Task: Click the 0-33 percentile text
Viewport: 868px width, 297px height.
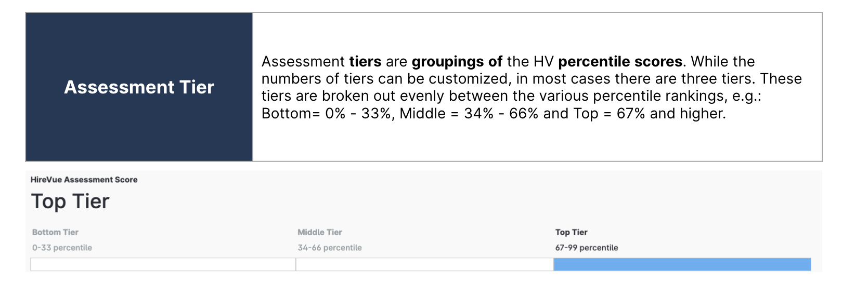Action: pos(62,248)
